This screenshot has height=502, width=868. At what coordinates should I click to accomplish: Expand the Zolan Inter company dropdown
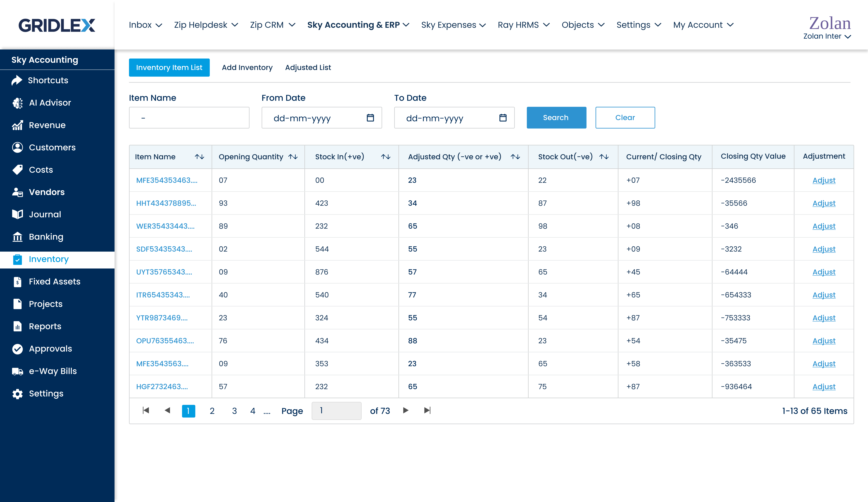pos(827,36)
